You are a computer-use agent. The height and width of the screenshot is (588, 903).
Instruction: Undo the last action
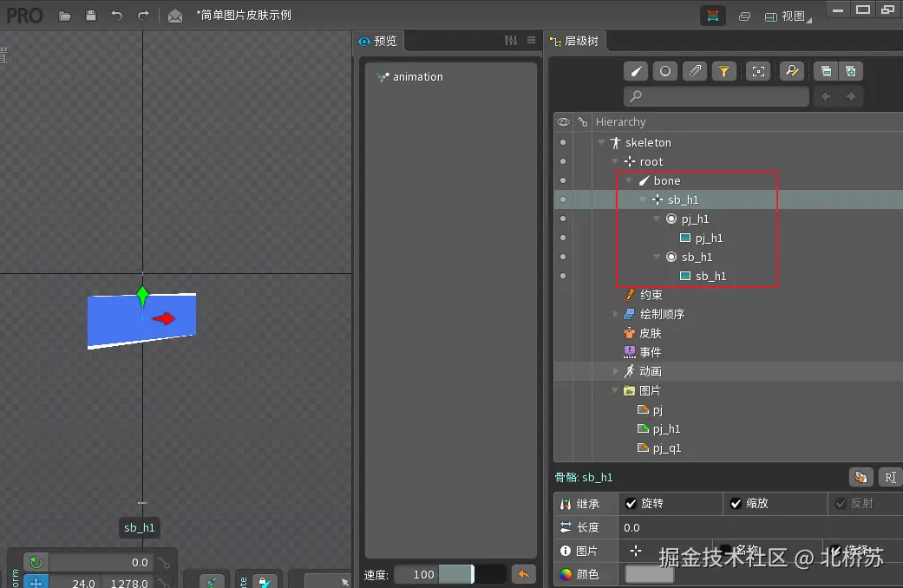(117, 16)
